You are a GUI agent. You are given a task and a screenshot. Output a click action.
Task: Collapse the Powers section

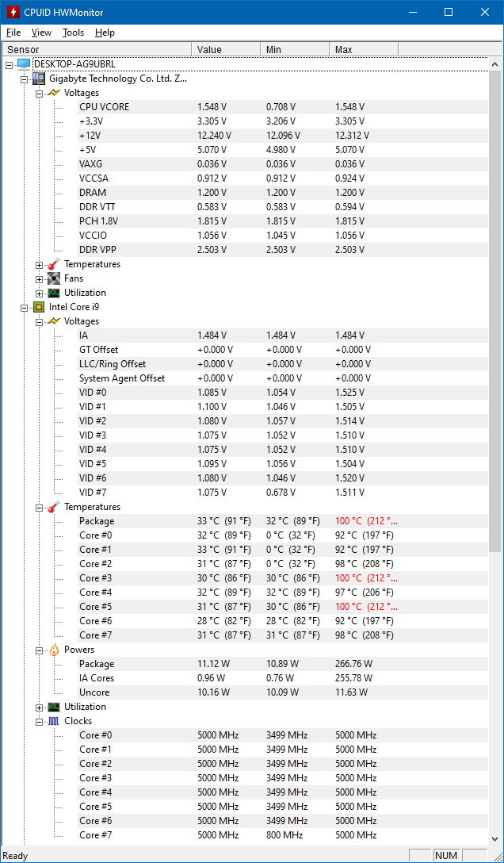click(x=39, y=650)
